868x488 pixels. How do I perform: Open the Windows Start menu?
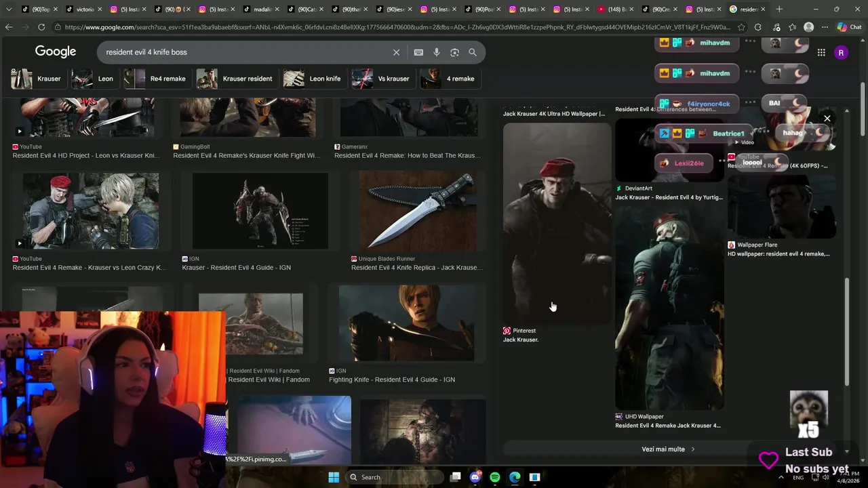pyautogui.click(x=334, y=477)
